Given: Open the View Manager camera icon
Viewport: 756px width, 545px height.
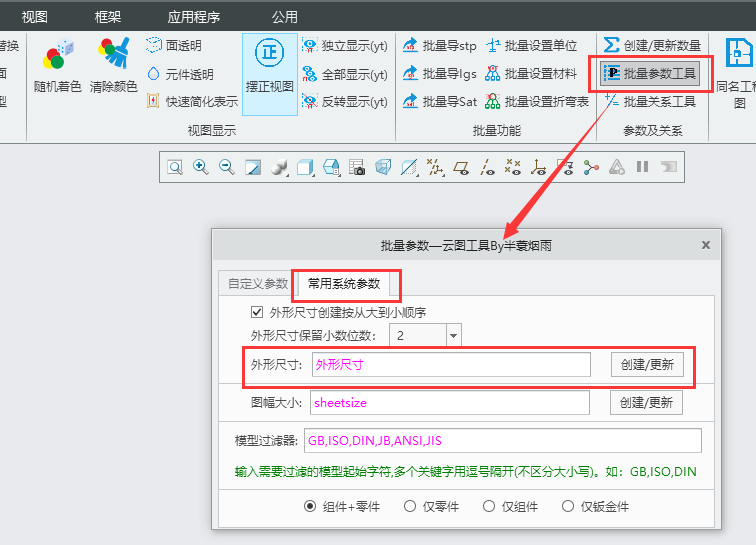Looking at the screenshot, I should (x=357, y=167).
